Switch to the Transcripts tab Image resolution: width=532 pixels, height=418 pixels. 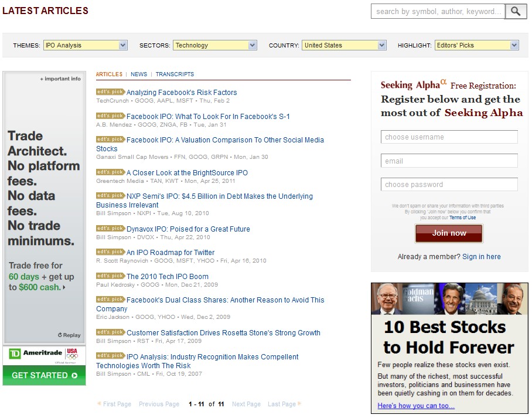click(175, 74)
